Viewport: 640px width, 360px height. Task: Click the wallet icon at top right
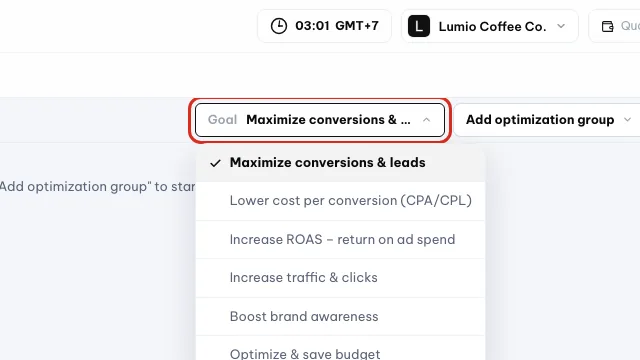point(607,27)
